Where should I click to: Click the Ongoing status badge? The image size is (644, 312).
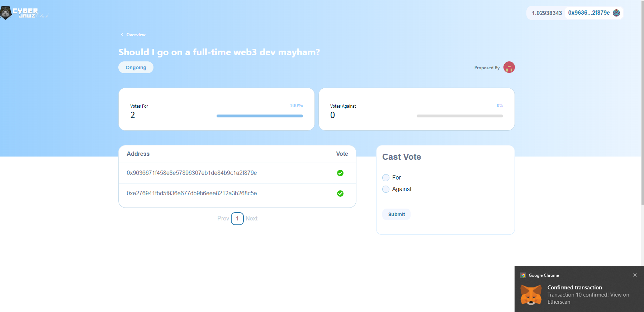(x=136, y=67)
